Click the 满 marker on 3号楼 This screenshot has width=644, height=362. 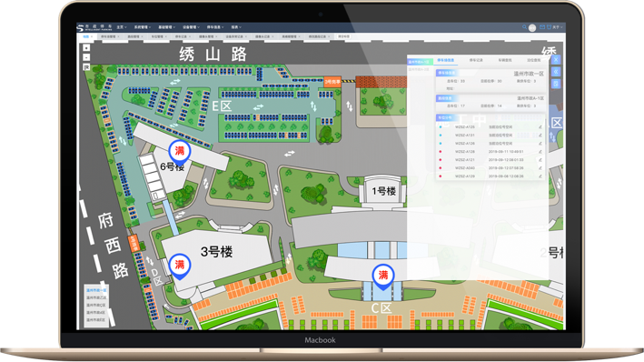point(180,266)
